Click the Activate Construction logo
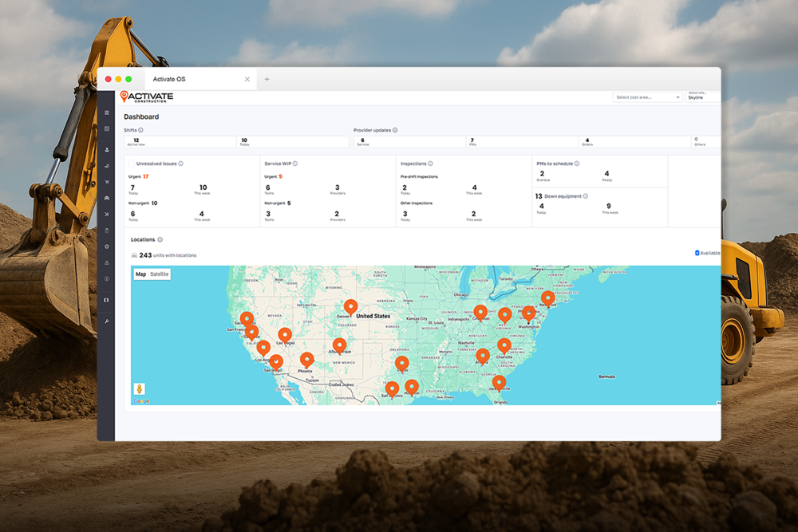 (147, 97)
